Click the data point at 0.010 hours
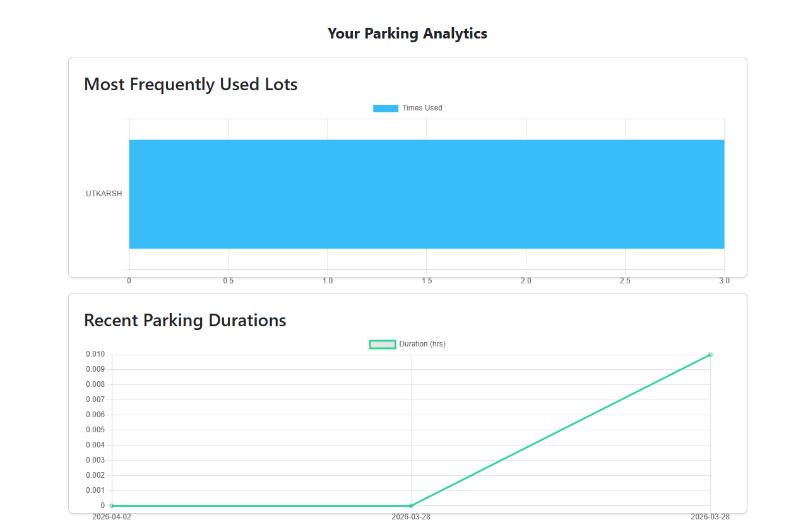 click(710, 355)
